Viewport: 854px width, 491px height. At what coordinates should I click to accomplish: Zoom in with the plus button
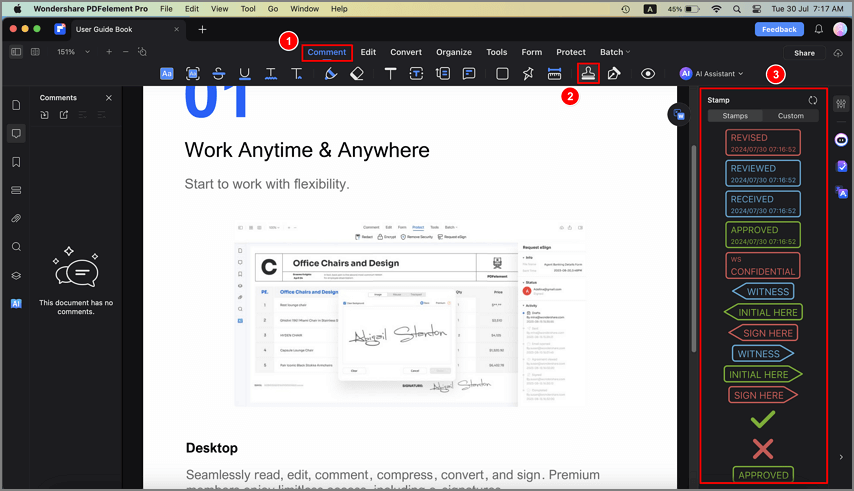tap(109, 52)
